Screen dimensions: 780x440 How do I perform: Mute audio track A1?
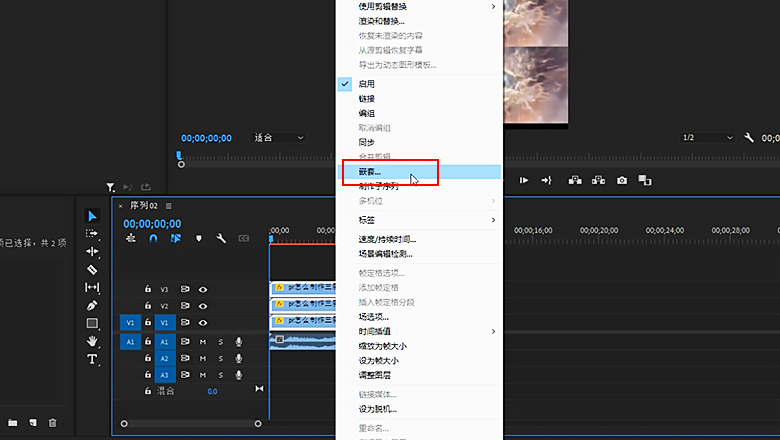203,342
